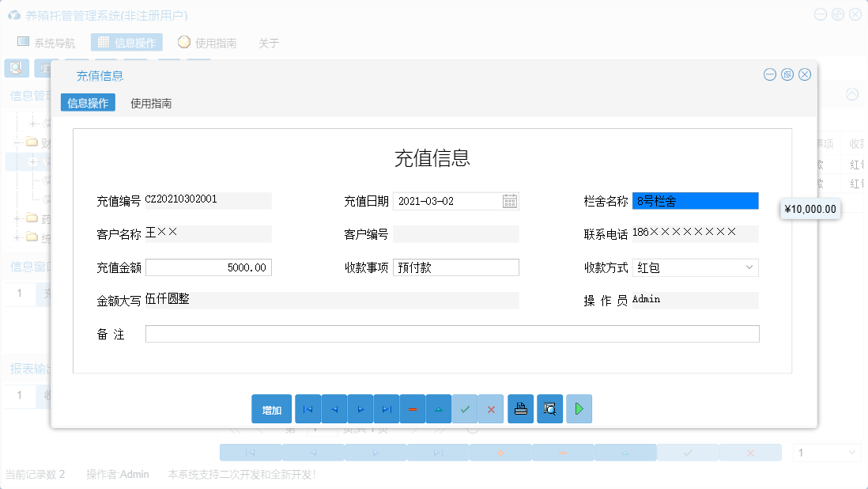Cancel changes with the red X icon
The width and height of the screenshot is (868, 489).
(x=491, y=409)
